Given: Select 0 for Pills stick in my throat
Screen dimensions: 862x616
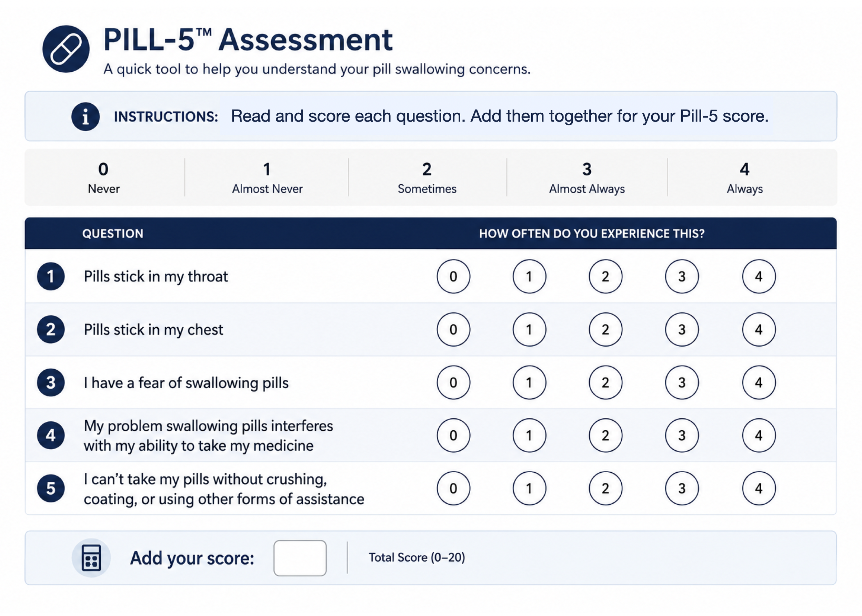Looking at the screenshot, I should tap(453, 277).
